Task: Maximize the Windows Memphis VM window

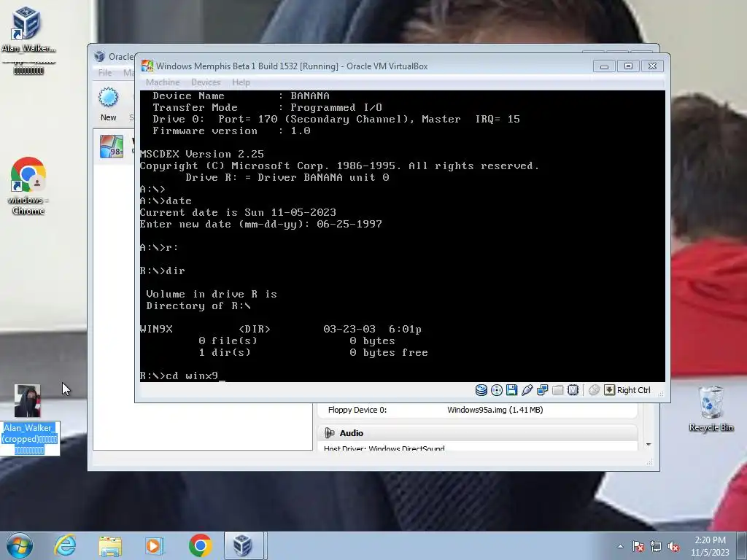Action: click(628, 66)
